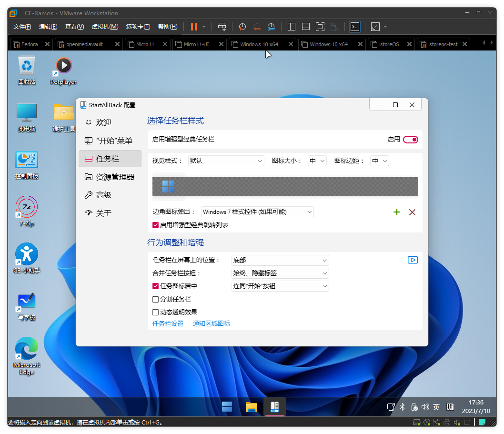Viewport: 504px width, 434px height.
Task: Expand the 合并任务栏按钮 dropdown
Action: [x=280, y=273]
